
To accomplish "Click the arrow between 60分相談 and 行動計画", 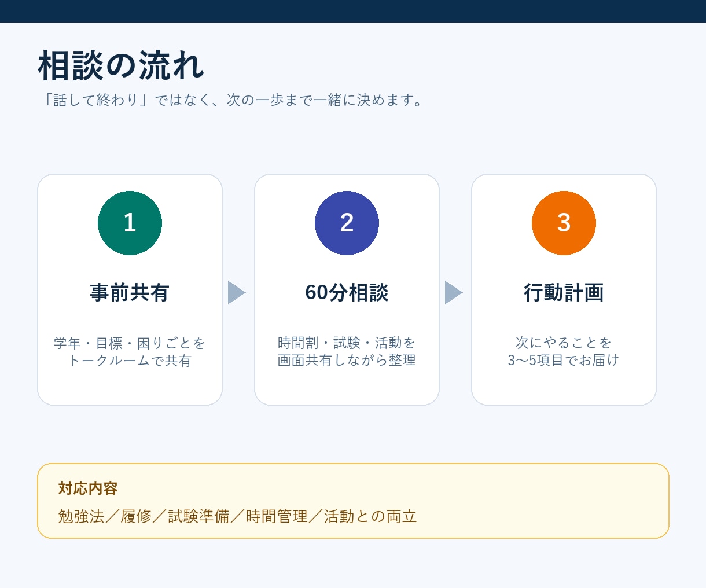I will [454, 292].
